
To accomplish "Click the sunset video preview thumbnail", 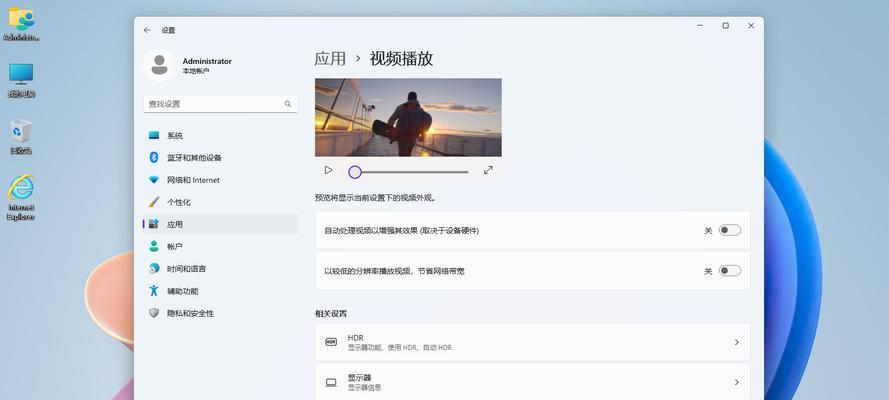I will pyautogui.click(x=408, y=117).
